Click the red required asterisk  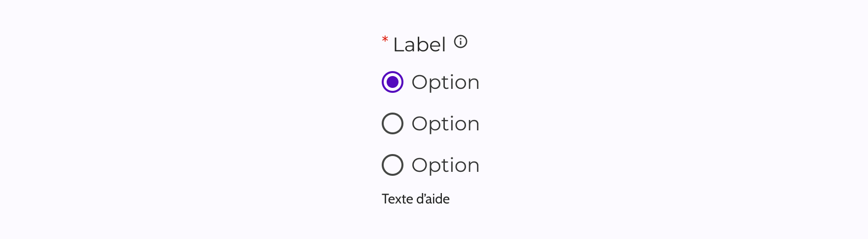[385, 40]
